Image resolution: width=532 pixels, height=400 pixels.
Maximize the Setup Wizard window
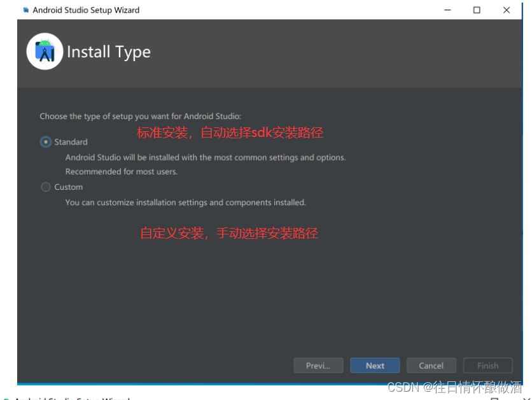point(477,10)
